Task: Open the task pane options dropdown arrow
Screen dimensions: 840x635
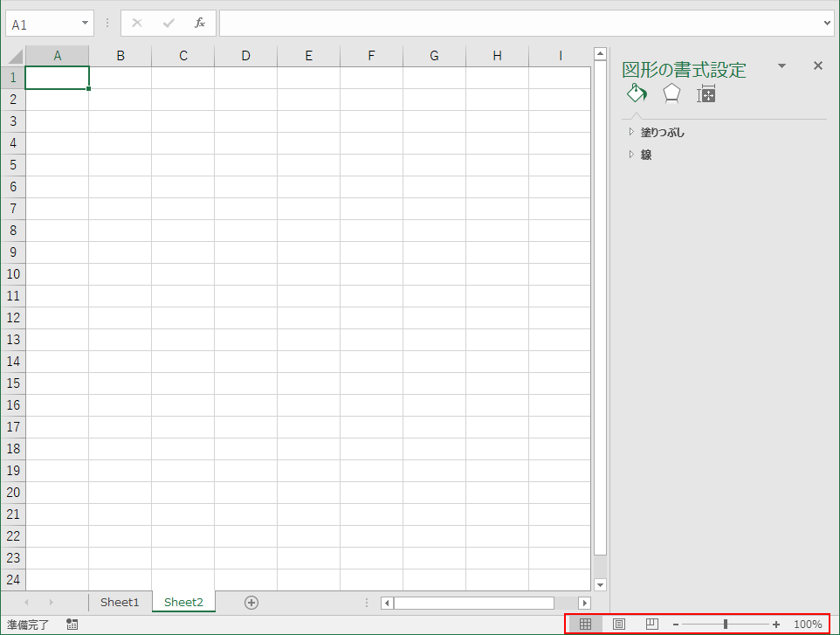Action: click(x=781, y=66)
